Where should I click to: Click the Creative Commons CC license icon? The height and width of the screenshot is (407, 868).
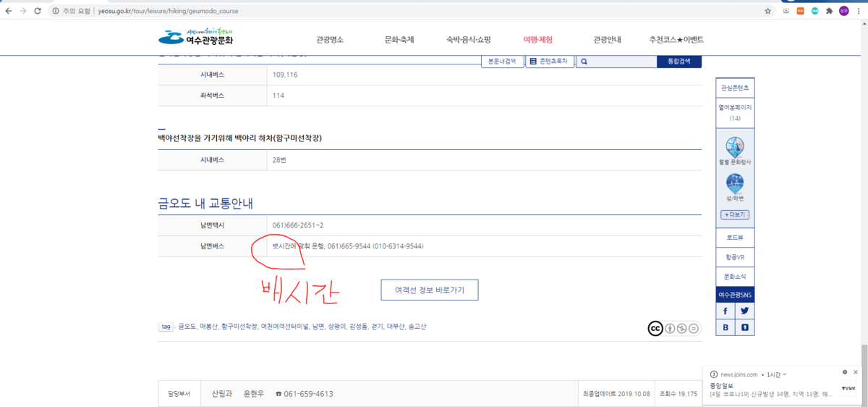(655, 329)
